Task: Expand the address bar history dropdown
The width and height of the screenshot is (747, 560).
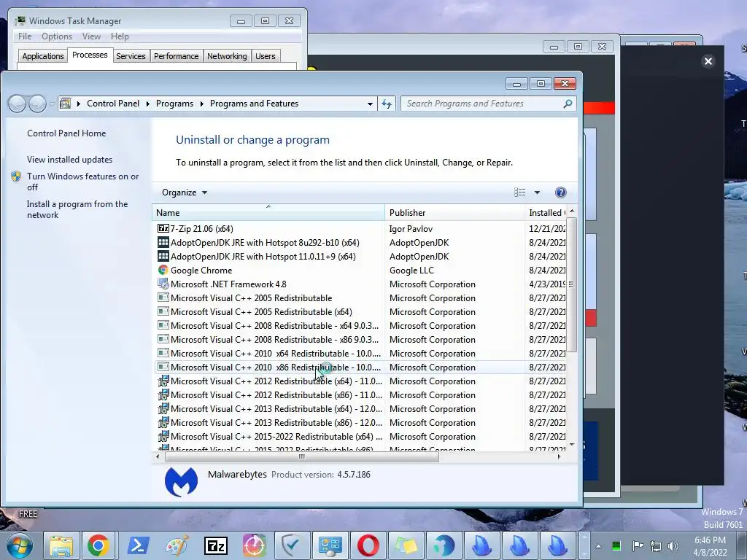Action: click(370, 104)
